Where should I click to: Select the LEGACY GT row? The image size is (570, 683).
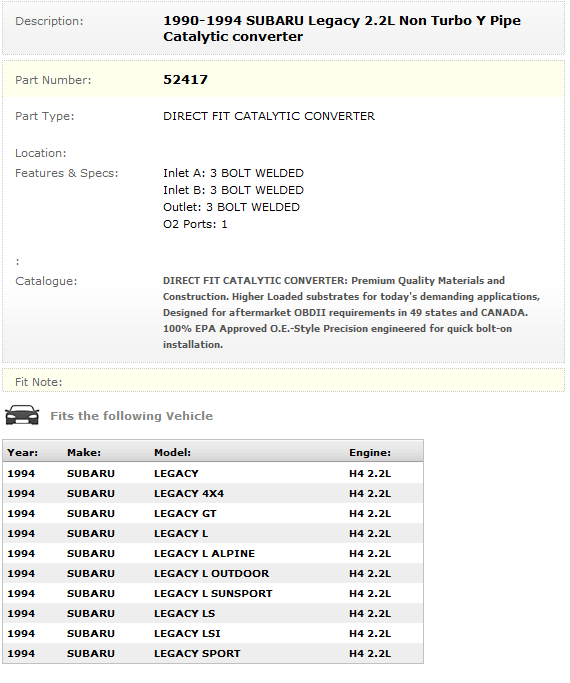point(213,514)
